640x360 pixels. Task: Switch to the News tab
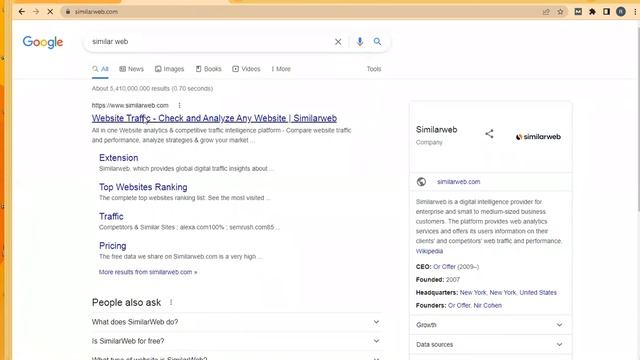[131, 69]
